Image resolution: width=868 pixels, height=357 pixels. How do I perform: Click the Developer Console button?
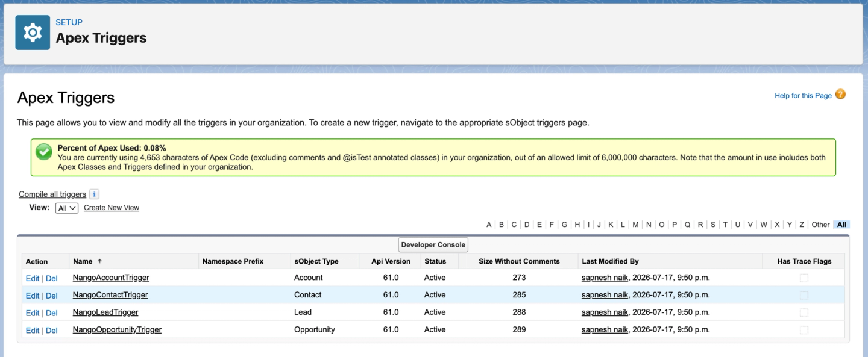click(433, 245)
